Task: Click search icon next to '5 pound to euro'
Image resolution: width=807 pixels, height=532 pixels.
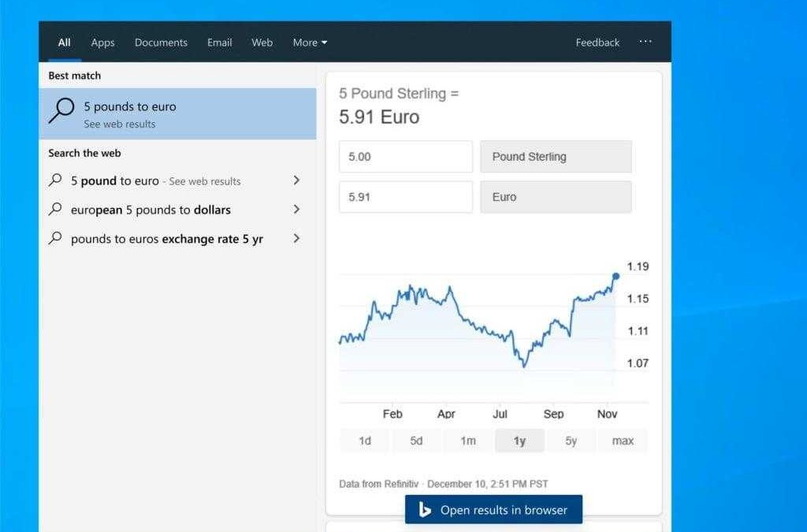Action: click(x=55, y=180)
